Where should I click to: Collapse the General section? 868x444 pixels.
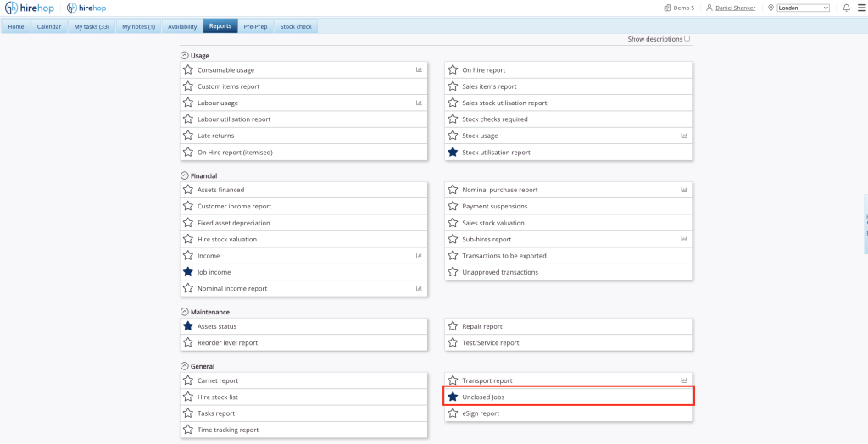click(184, 366)
